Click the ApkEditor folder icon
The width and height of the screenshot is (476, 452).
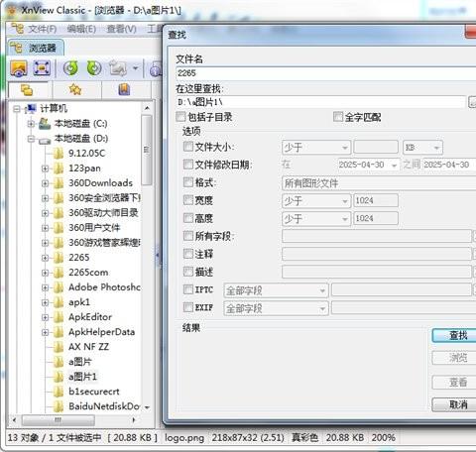(59, 317)
